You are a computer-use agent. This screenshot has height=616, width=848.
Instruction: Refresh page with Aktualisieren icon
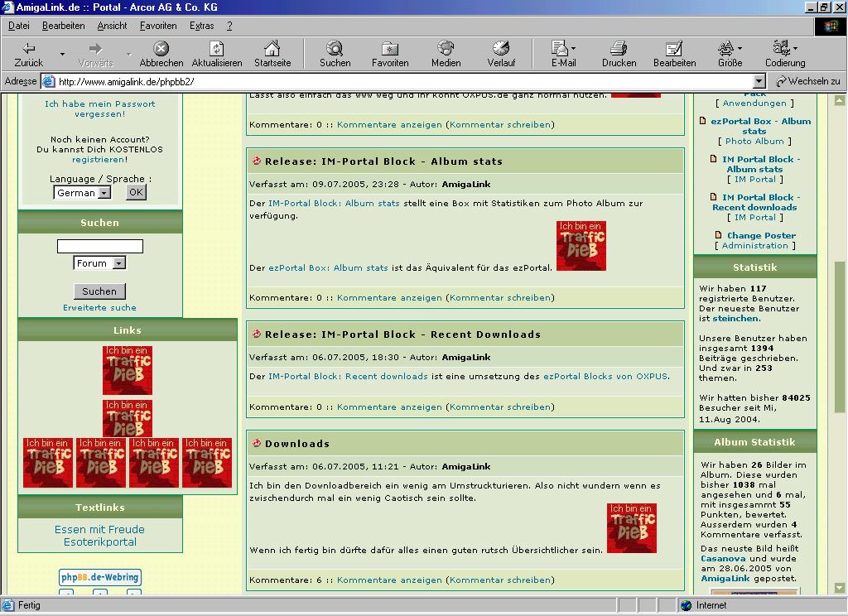[x=216, y=49]
